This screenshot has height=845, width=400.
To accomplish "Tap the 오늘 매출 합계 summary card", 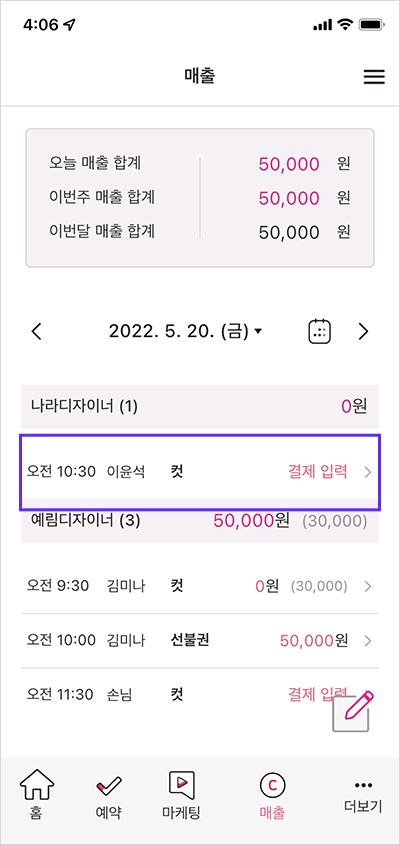I will tap(200, 198).
